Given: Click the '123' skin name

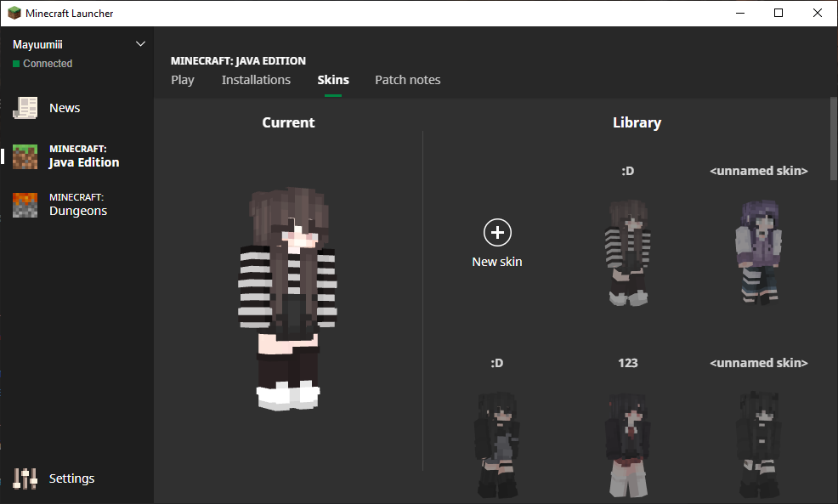Looking at the screenshot, I should click(628, 363).
